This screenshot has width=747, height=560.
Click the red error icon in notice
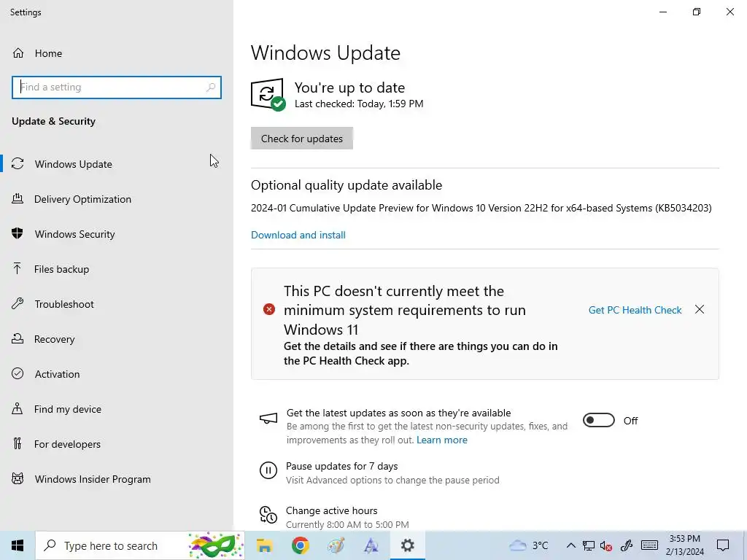(269, 309)
